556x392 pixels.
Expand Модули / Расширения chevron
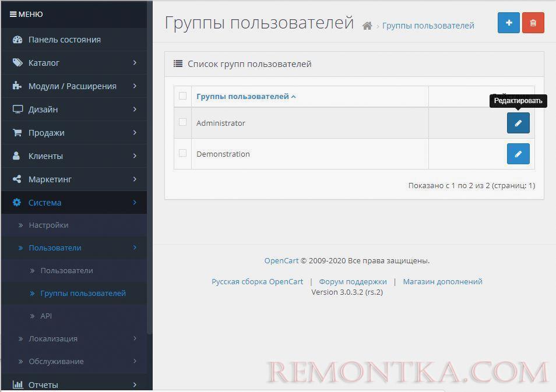[135, 86]
